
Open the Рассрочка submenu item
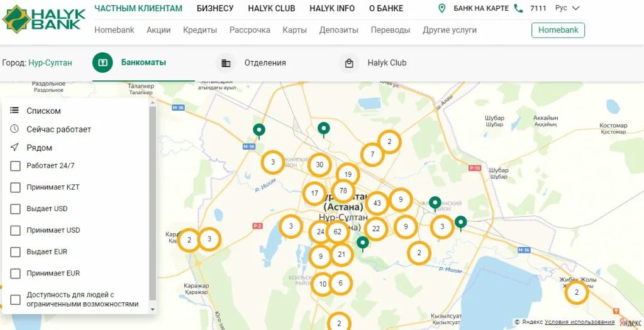pos(250,30)
